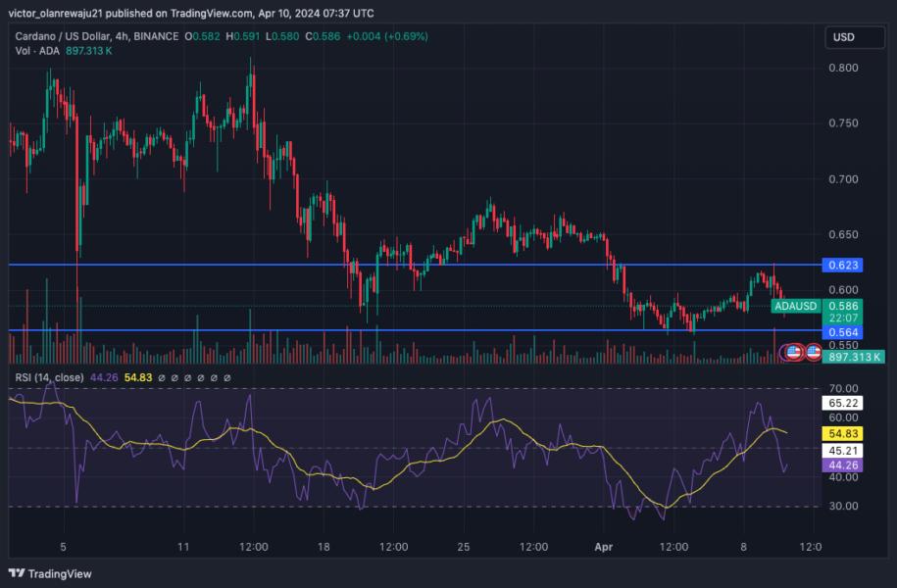The width and height of the screenshot is (897, 588).
Task: Open the USD currency selector
Action: [x=855, y=37]
